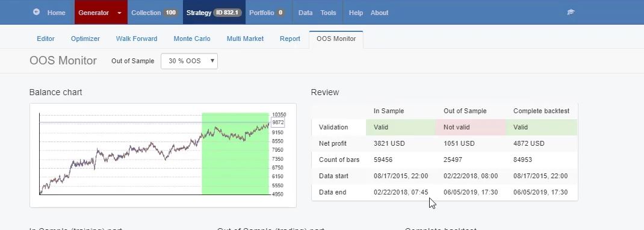
Task: Click the Complete backtest 'Valid' cell
Action: (541, 127)
